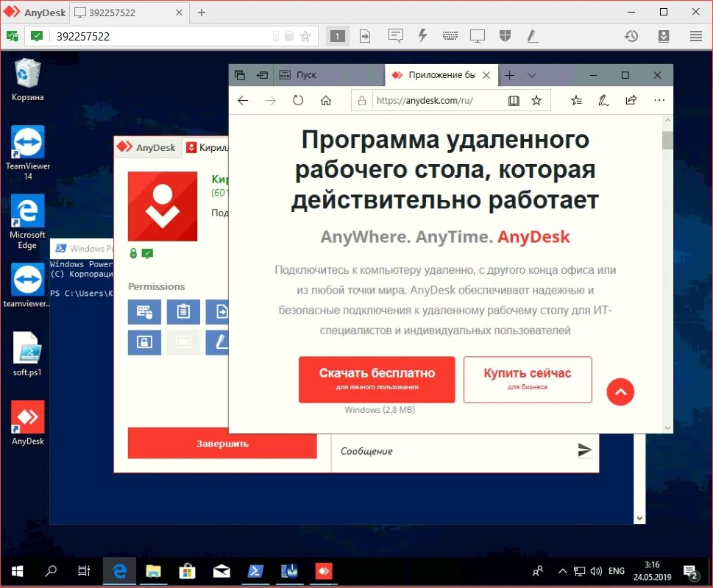Viewport: 713px width, 588px height.
Task: Open the lightning Actions menu in AnyDesk toolbar
Action: [423, 35]
